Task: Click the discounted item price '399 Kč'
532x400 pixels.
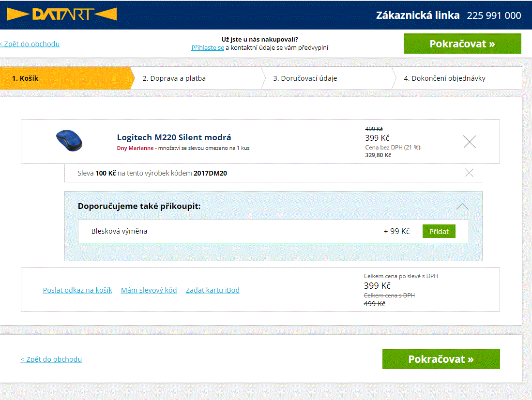Action: coord(377,138)
